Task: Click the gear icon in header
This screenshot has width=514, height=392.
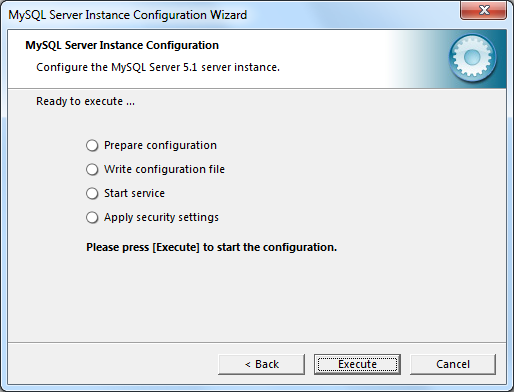Action: 472,58
